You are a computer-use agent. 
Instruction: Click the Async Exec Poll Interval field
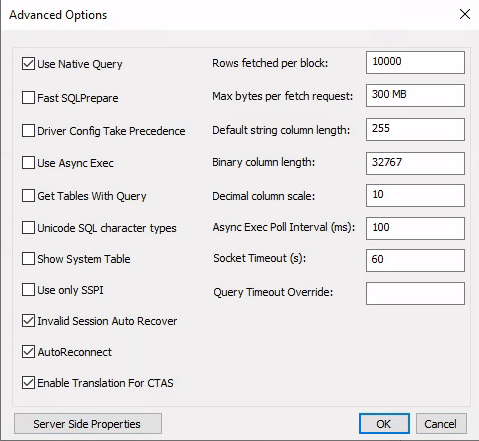pyautogui.click(x=415, y=228)
